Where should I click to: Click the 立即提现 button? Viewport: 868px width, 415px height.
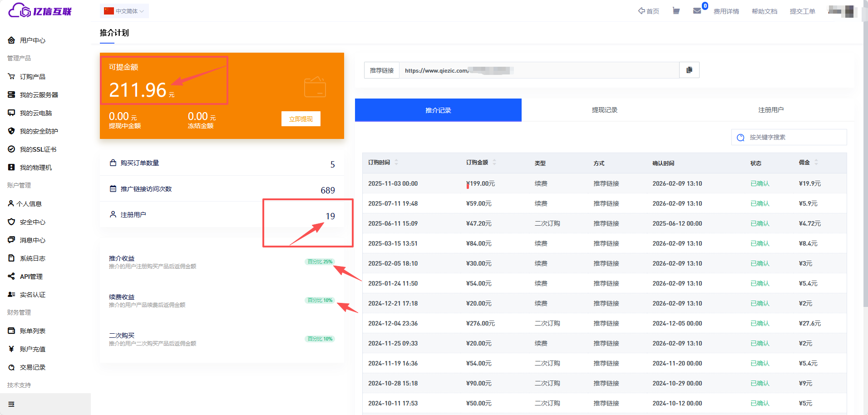pos(301,119)
